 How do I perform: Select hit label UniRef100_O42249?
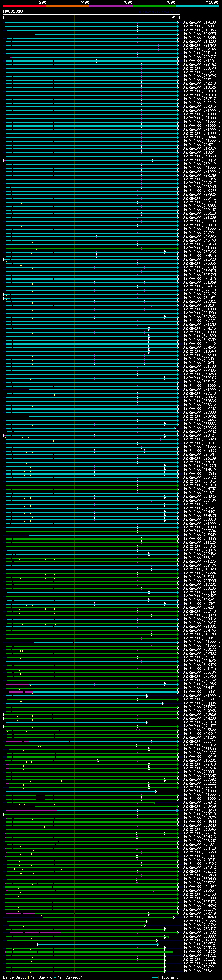click(x=199, y=103)
